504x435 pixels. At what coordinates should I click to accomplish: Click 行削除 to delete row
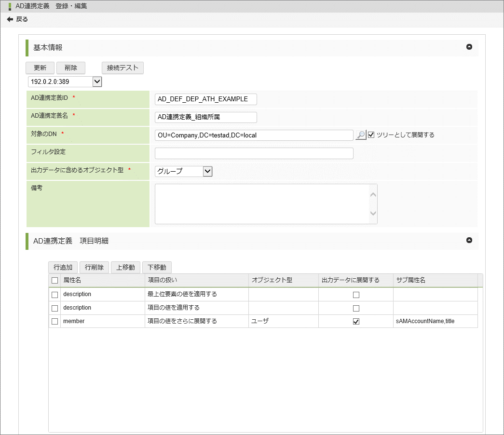(x=94, y=267)
